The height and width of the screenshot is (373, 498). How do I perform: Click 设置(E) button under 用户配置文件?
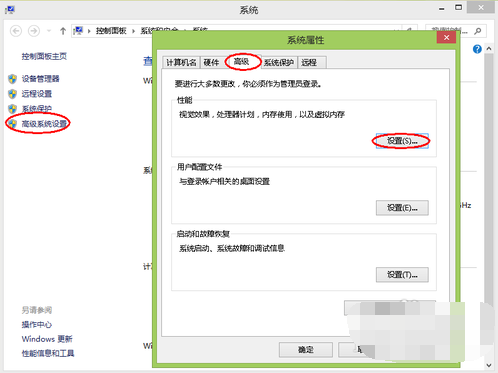[x=402, y=208]
